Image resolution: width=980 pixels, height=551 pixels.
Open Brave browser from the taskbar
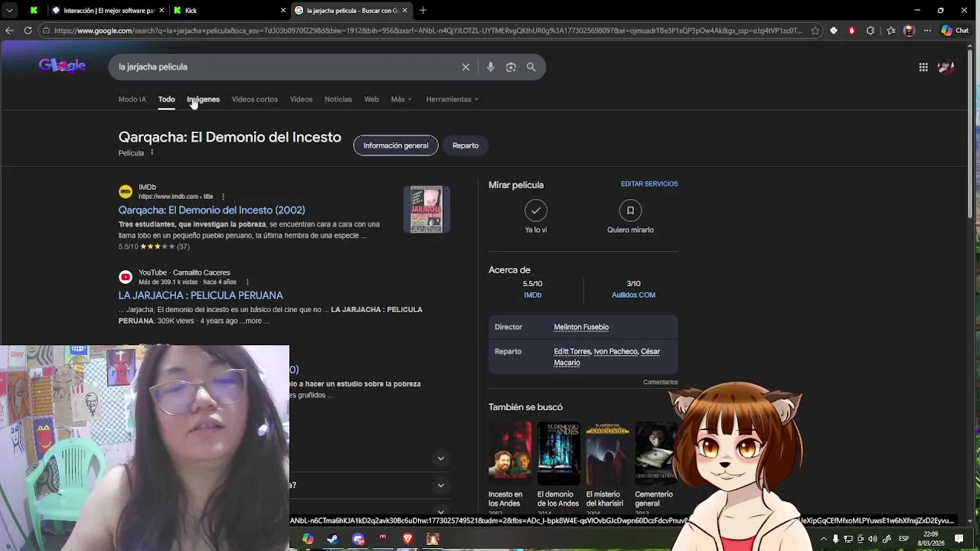pyautogui.click(x=407, y=539)
